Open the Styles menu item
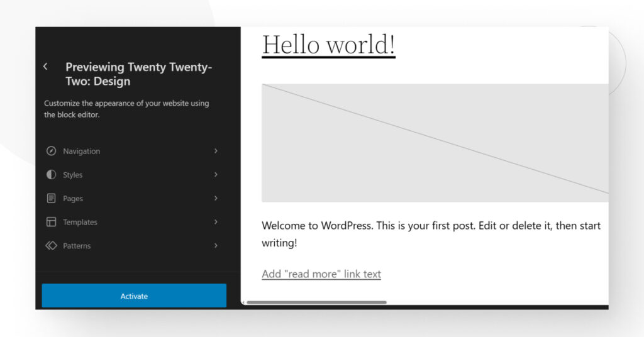 tap(133, 175)
